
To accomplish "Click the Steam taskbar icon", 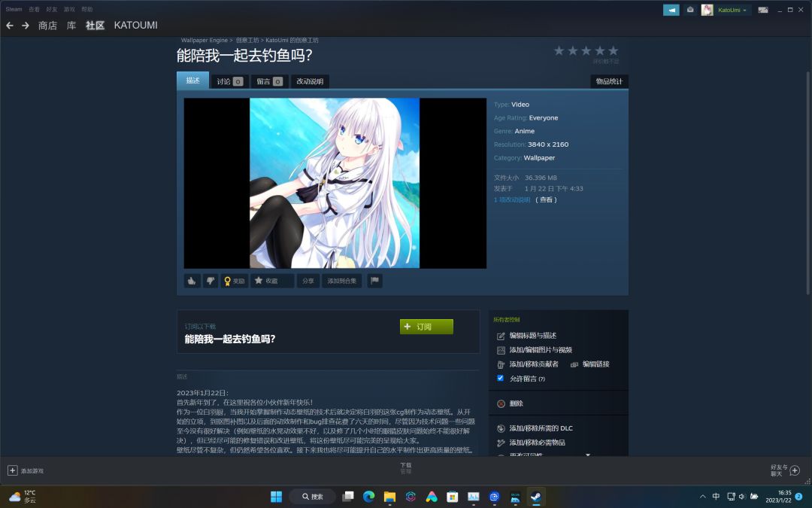I will click(536, 497).
